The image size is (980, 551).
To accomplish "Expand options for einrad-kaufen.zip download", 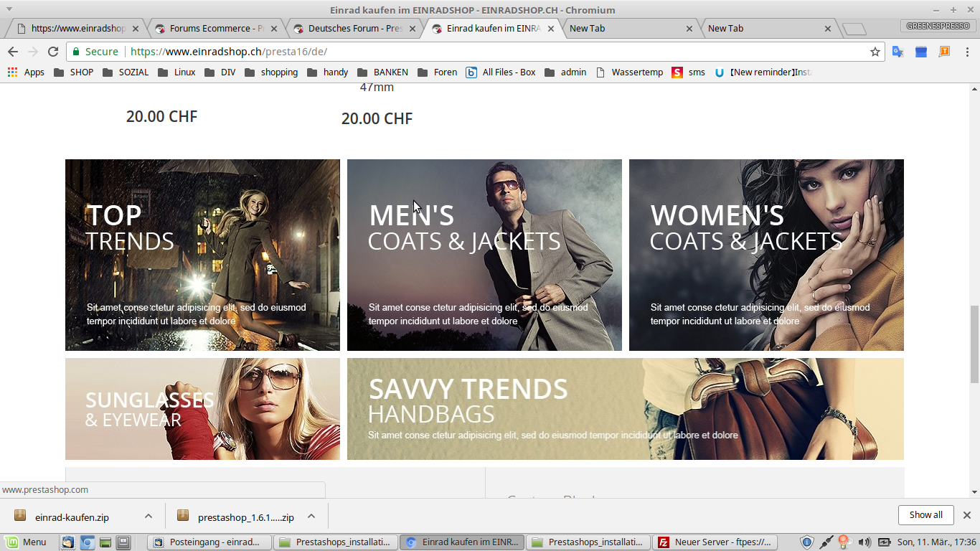I will tap(149, 516).
